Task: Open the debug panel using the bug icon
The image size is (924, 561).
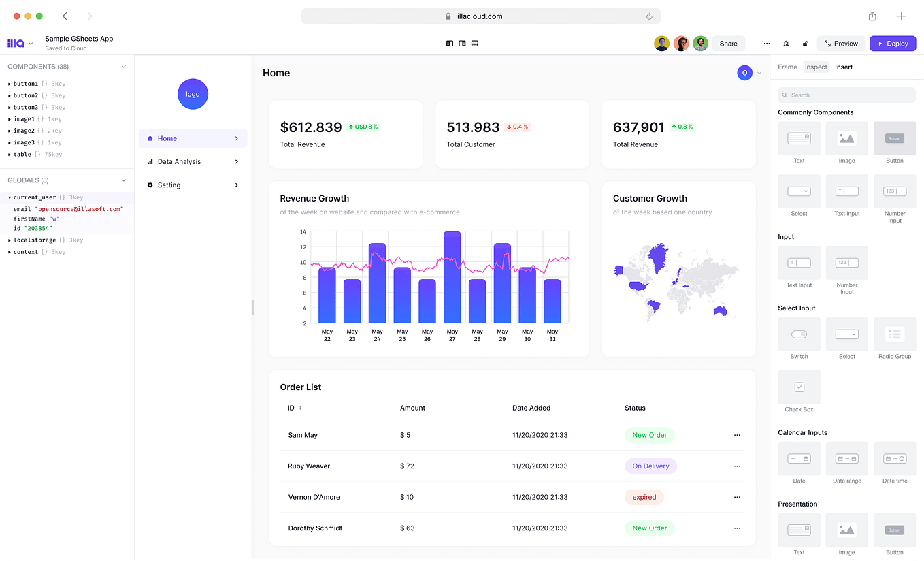Action: 786,43
